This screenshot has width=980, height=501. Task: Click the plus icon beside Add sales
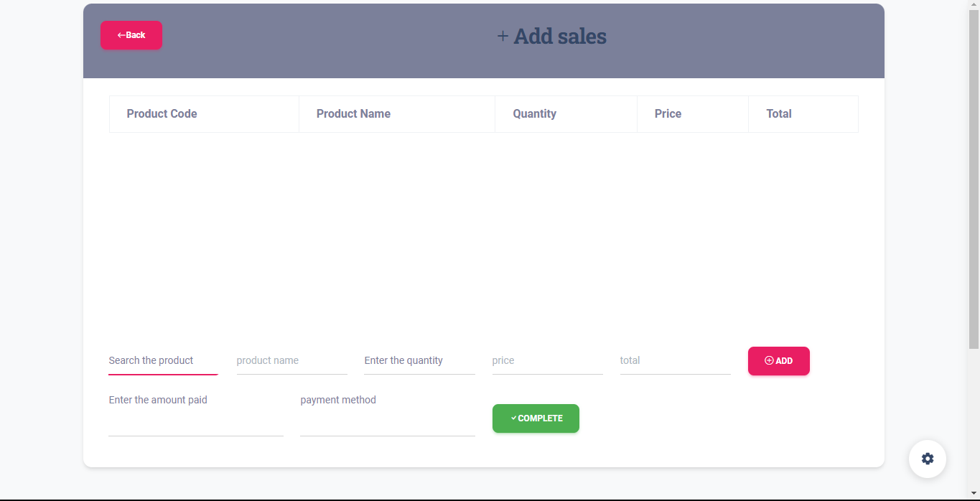pyautogui.click(x=503, y=36)
